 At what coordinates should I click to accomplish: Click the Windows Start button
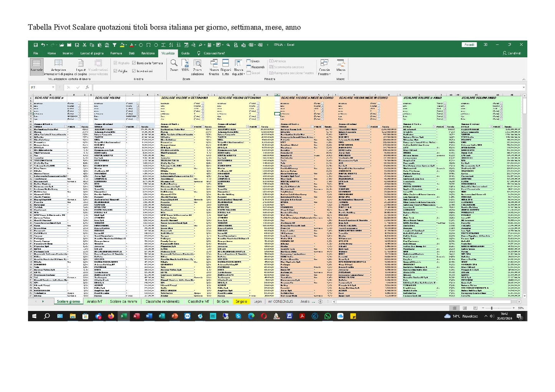34,316
